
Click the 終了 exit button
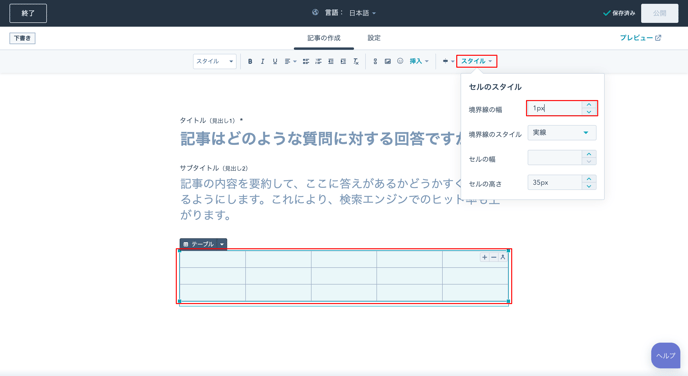(28, 13)
